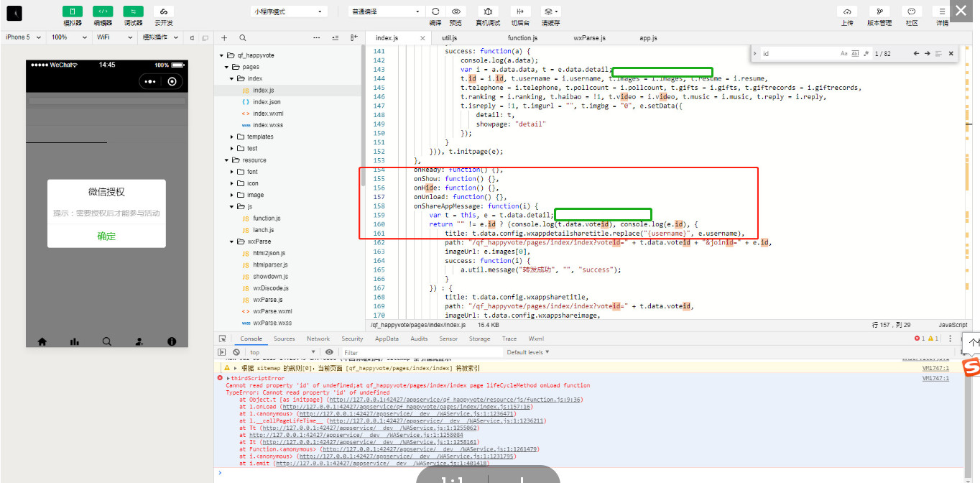Click the clear console icon
Image resolution: width=980 pixels, height=483 pixels.
(x=236, y=352)
